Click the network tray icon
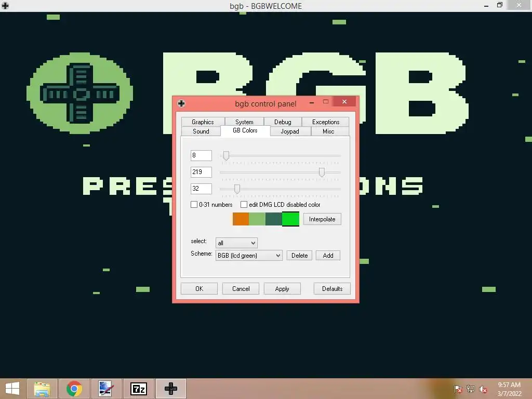 471,389
